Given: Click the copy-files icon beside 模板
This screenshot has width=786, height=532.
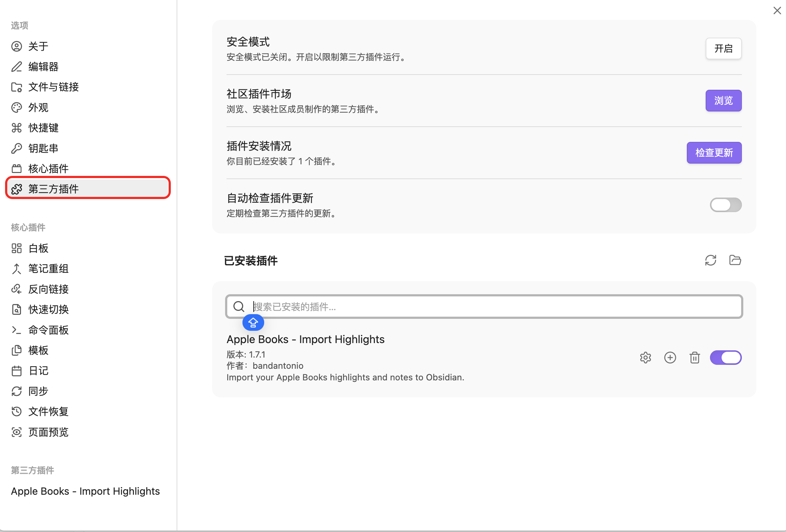Looking at the screenshot, I should [17, 350].
